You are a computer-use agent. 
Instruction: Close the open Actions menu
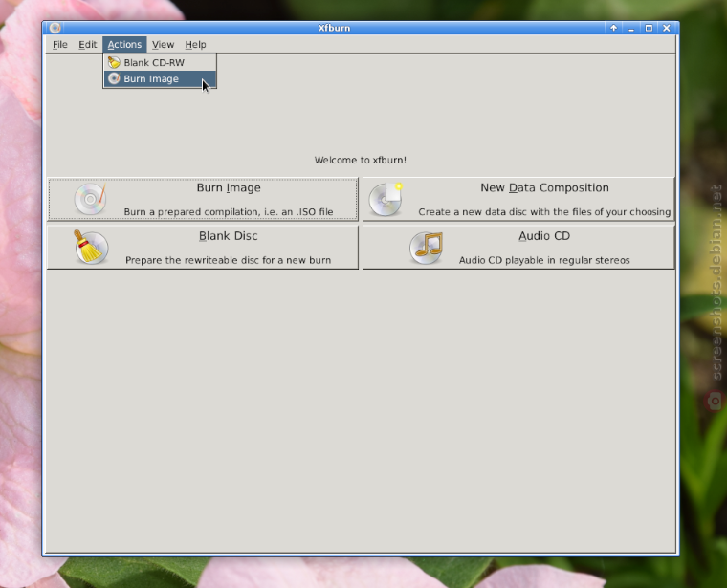124,45
